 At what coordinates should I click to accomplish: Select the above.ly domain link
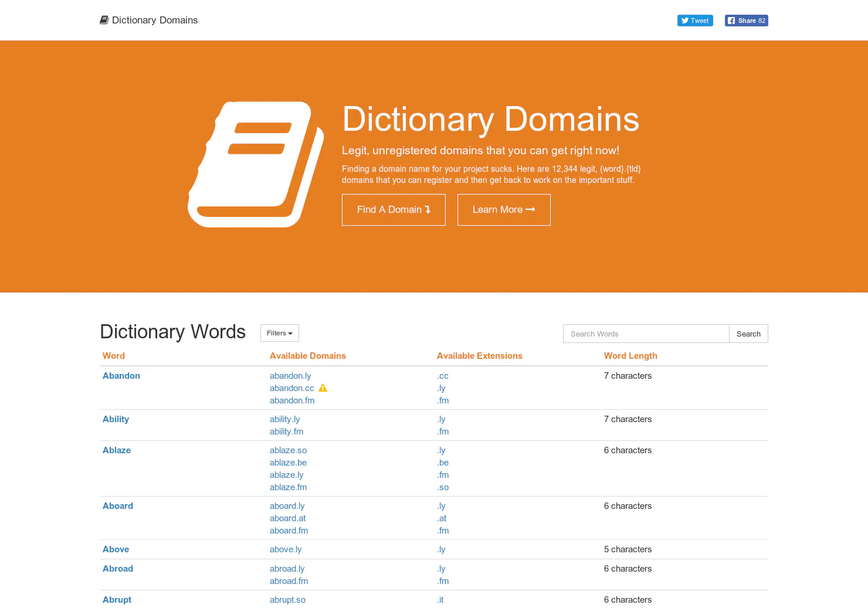(286, 549)
